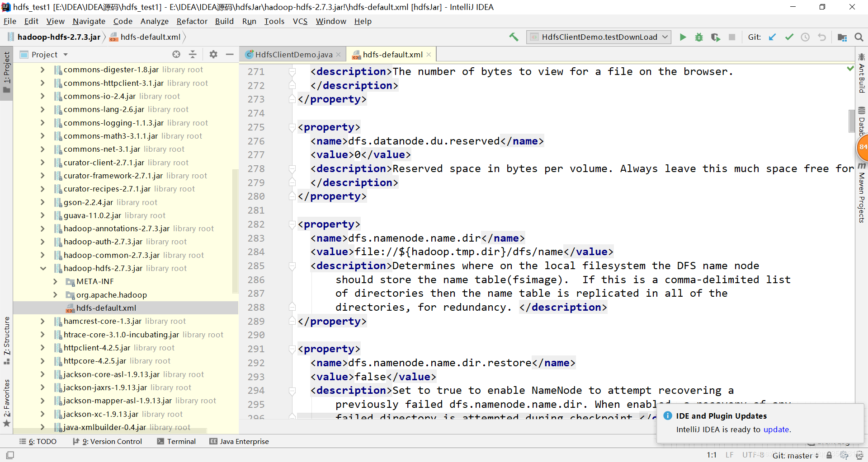Click the Build project hammer icon

pos(514,37)
